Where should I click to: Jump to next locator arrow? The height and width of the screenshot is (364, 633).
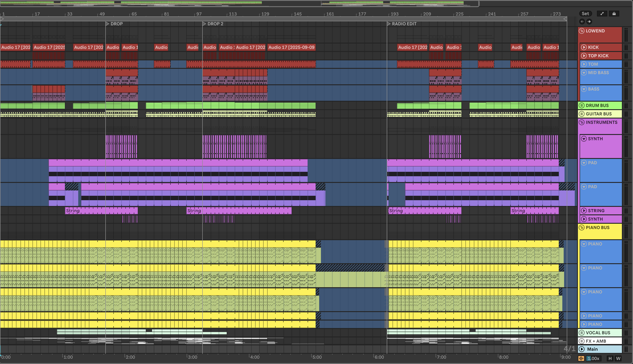point(589,22)
